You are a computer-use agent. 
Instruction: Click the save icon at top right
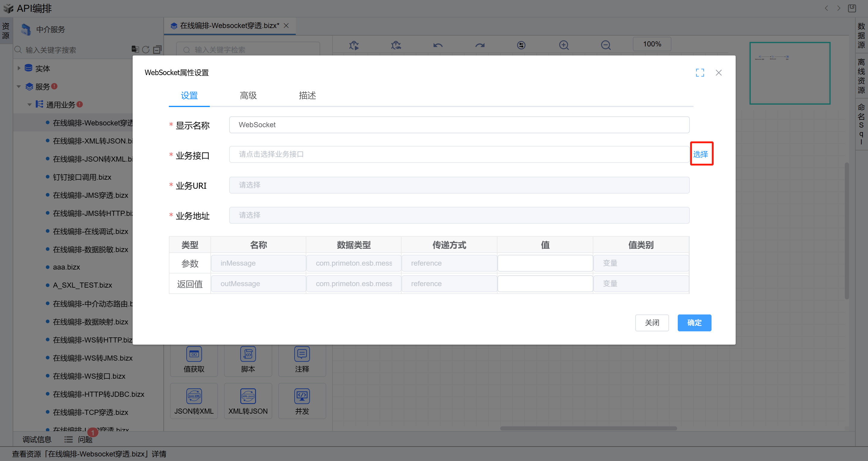(x=852, y=8)
